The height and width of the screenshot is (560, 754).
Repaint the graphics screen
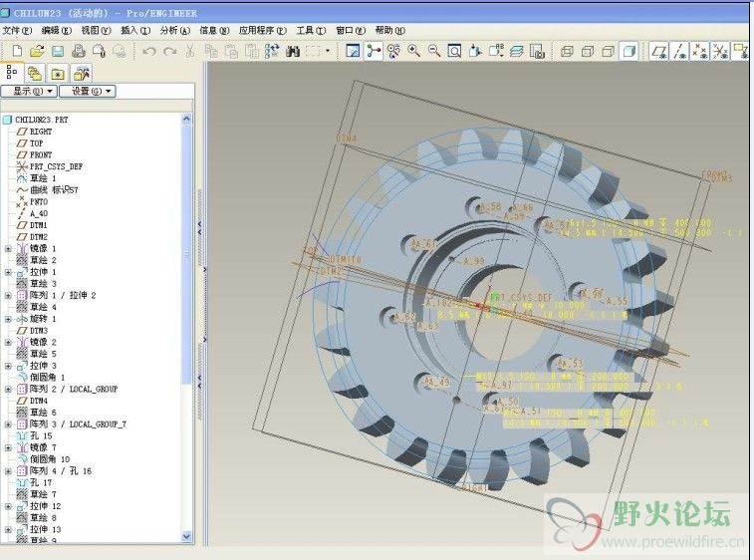click(x=353, y=51)
